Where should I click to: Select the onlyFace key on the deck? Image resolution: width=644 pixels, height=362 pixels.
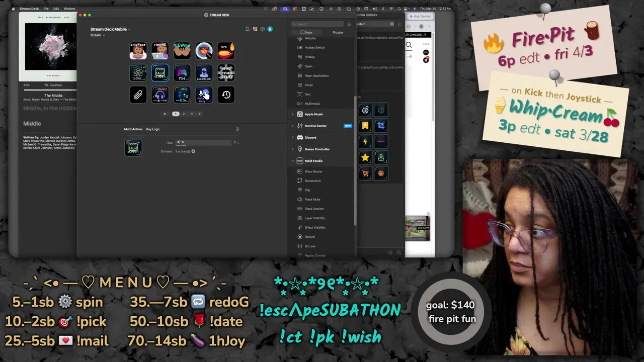point(138,51)
